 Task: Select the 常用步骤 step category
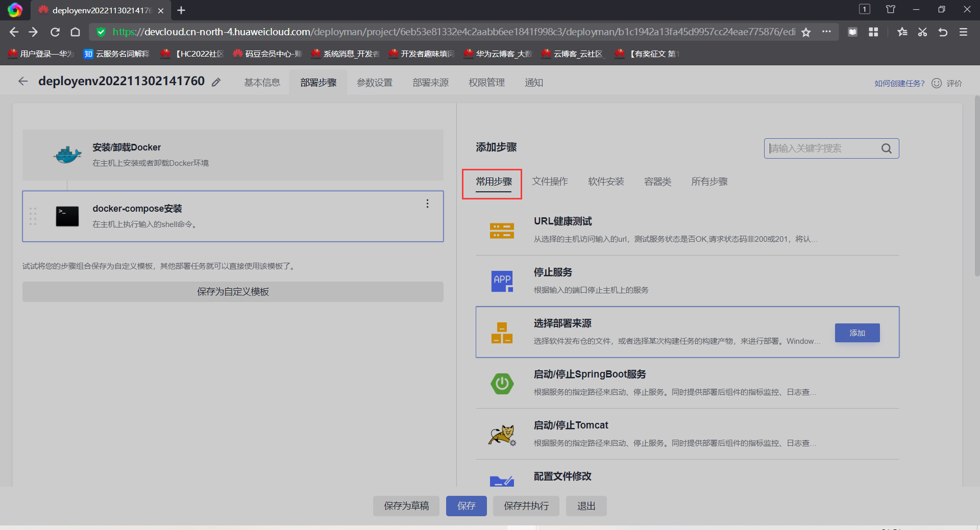click(494, 182)
